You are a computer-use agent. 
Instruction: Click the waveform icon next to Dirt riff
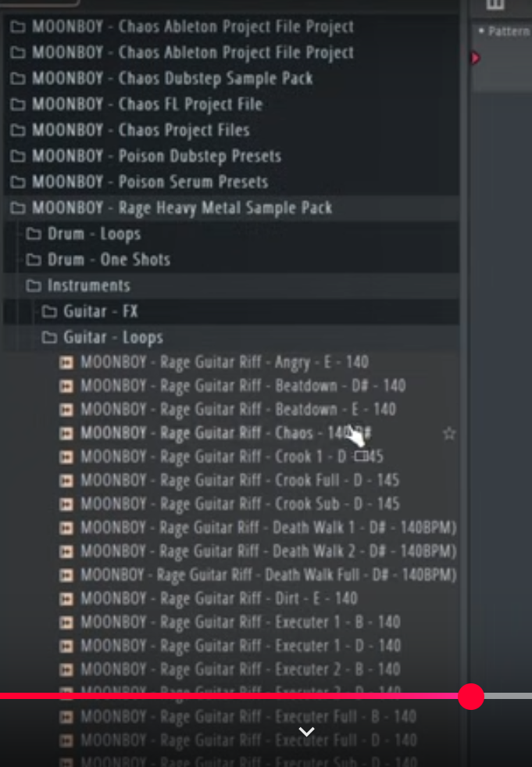point(66,599)
